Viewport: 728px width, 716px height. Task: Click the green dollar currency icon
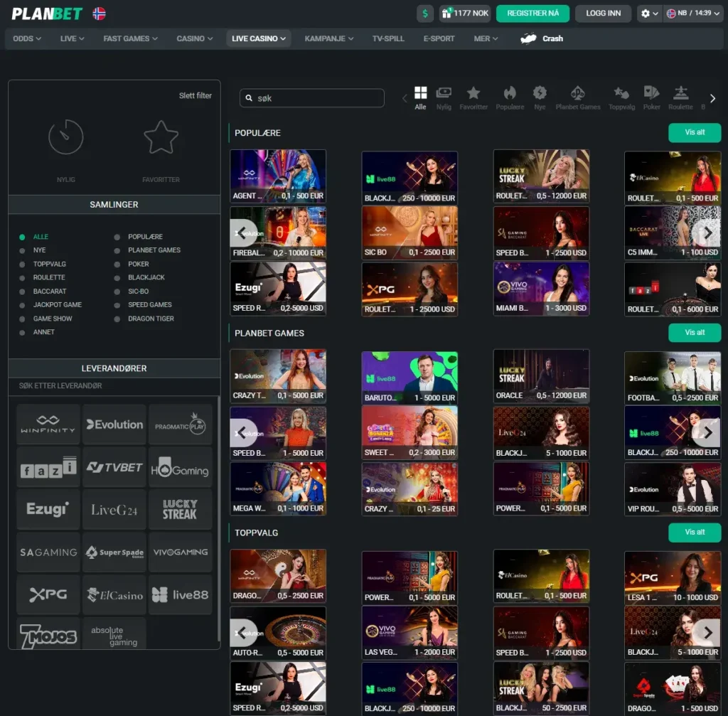[x=425, y=14]
